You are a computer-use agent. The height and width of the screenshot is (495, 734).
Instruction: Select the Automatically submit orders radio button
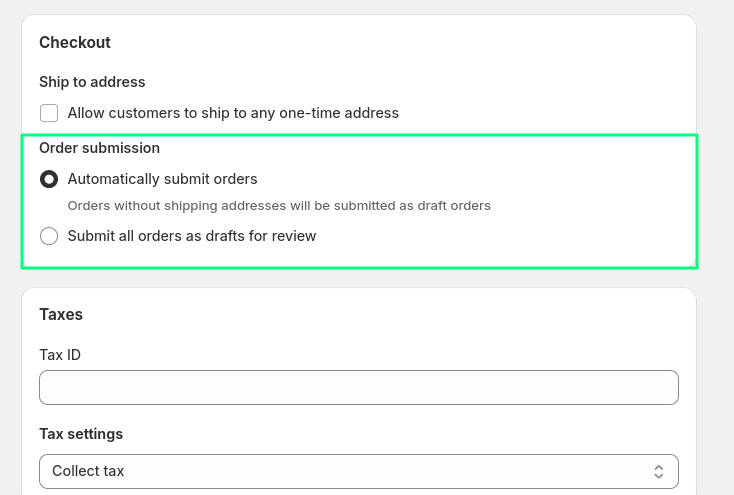pos(49,180)
